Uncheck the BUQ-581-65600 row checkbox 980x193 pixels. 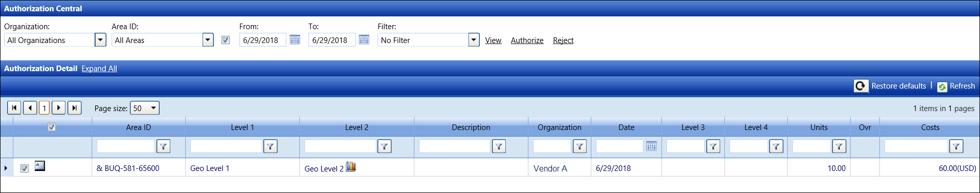pos(25,168)
